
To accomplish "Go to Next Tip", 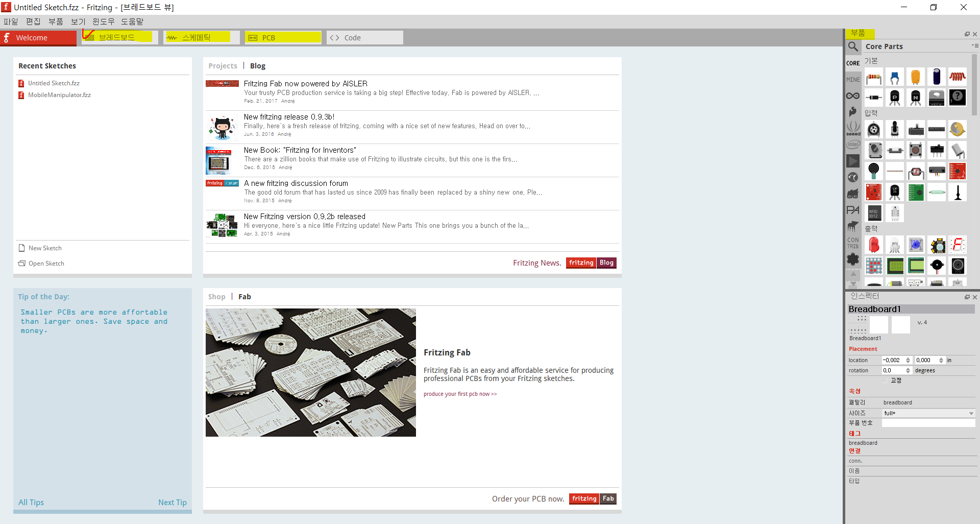I will [x=173, y=503].
